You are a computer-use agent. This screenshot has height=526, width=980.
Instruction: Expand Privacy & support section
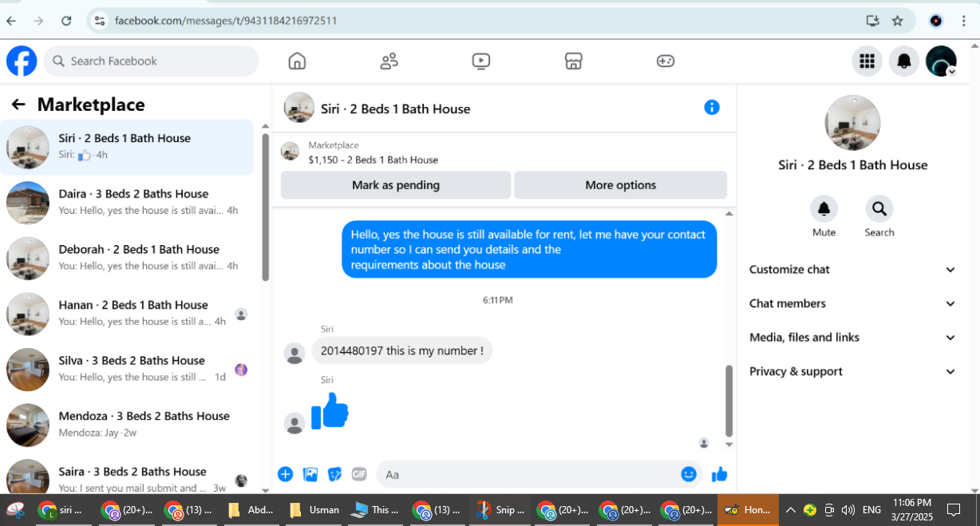click(852, 372)
